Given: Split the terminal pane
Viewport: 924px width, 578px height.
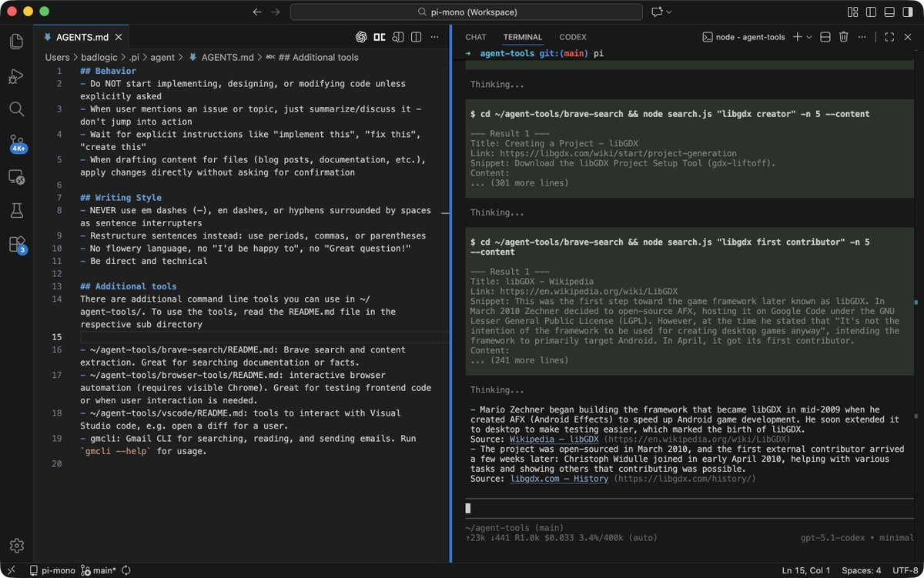Looking at the screenshot, I should pyautogui.click(x=825, y=37).
